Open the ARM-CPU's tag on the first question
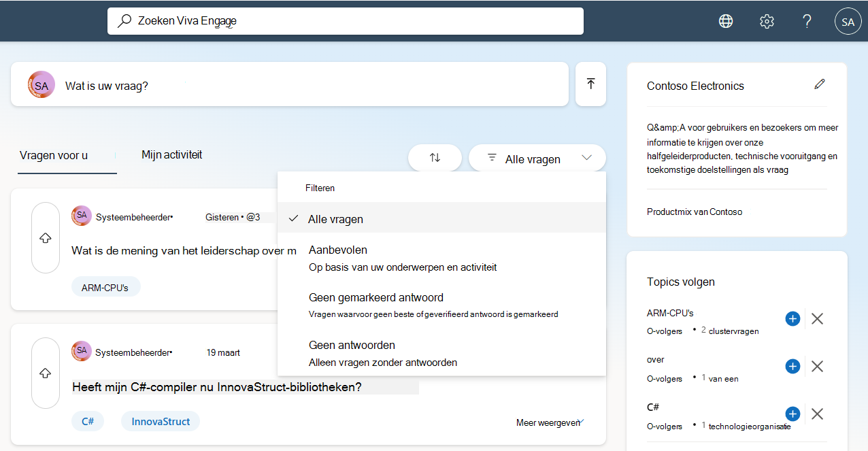 [105, 287]
